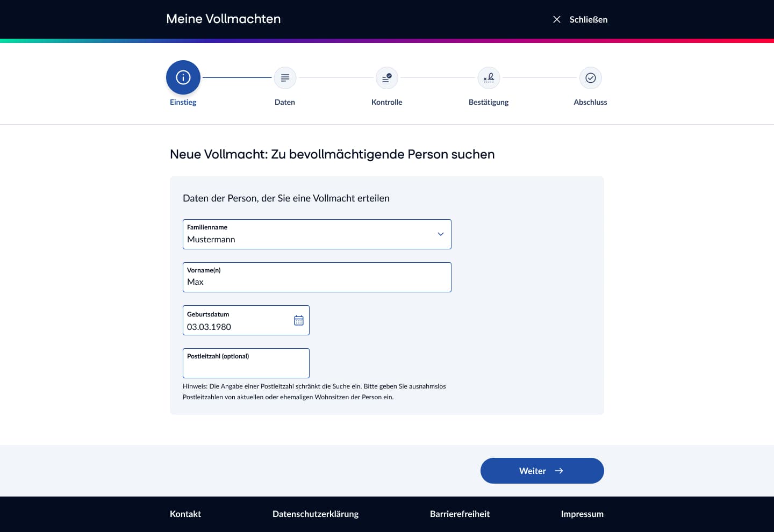Select the Kontrolle step icon
Image resolution: width=774 pixels, height=532 pixels.
click(x=386, y=78)
